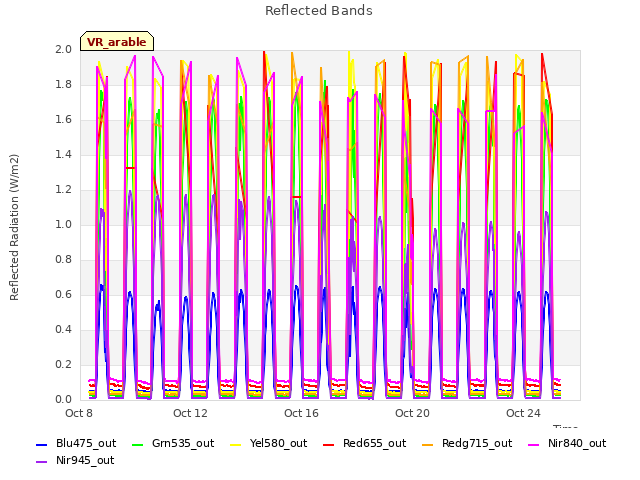Click the Oct 12 x-axis tick label
Image resolution: width=640 pixels, height=480 pixels.
(190, 413)
